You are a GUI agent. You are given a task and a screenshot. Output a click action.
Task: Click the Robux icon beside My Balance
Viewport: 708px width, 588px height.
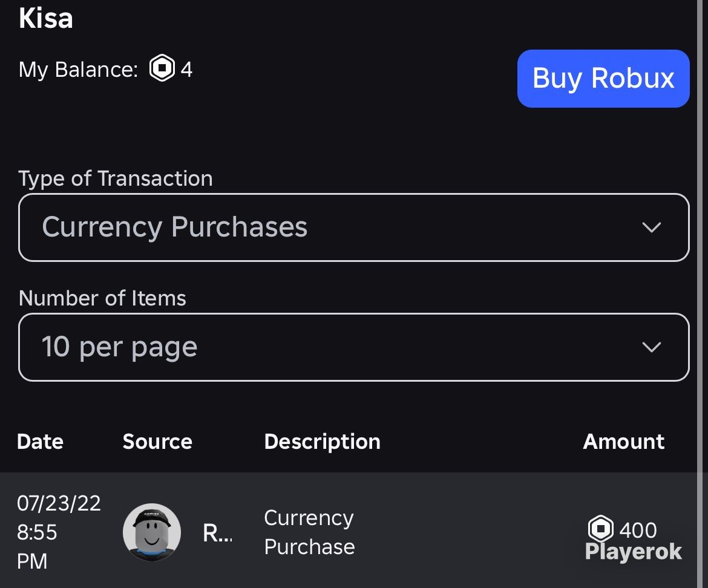pos(162,68)
